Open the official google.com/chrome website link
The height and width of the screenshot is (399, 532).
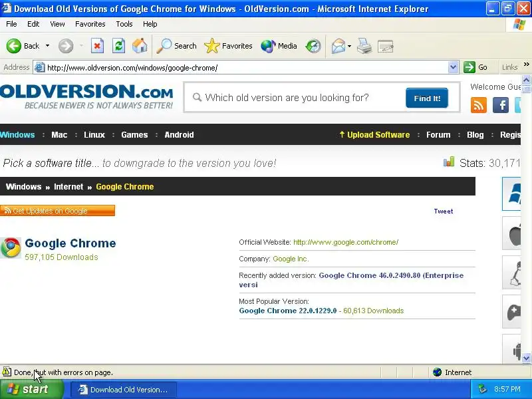point(346,242)
